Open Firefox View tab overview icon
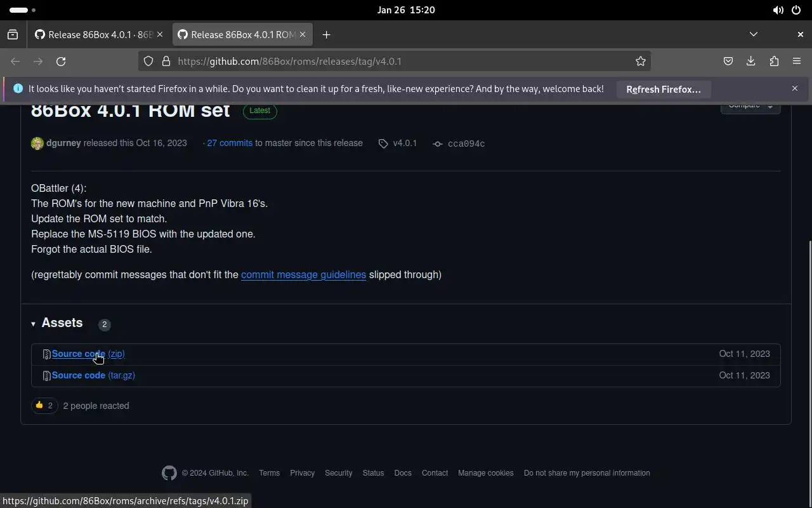This screenshot has height=508, width=812. pyautogui.click(x=13, y=35)
